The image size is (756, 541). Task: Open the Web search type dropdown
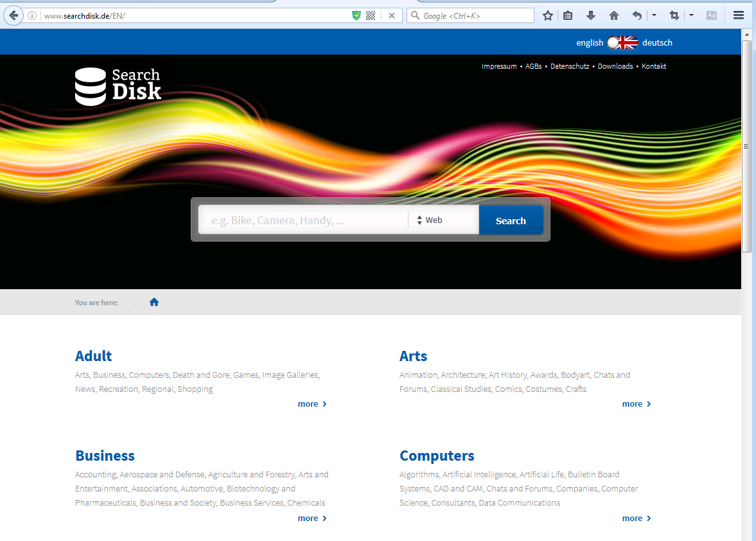point(444,220)
